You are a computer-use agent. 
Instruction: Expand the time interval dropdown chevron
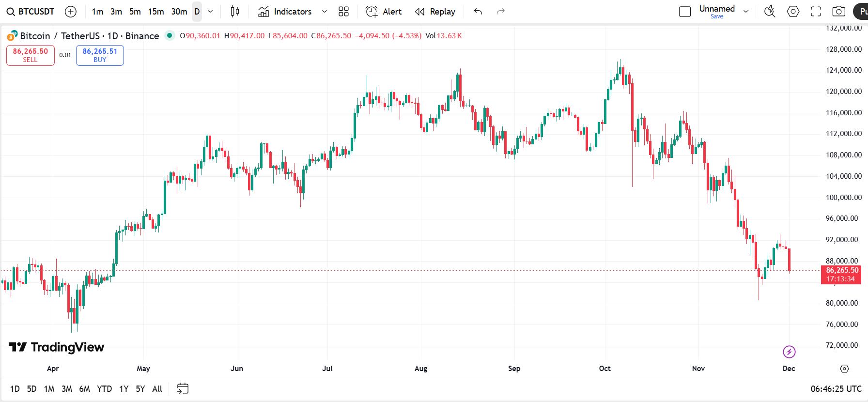[210, 12]
